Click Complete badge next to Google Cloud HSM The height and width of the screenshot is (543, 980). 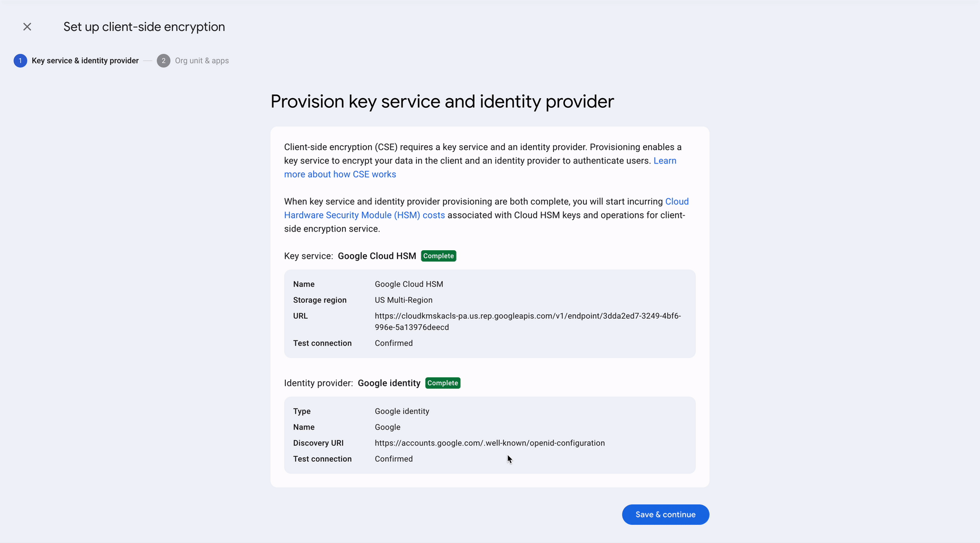tap(438, 256)
